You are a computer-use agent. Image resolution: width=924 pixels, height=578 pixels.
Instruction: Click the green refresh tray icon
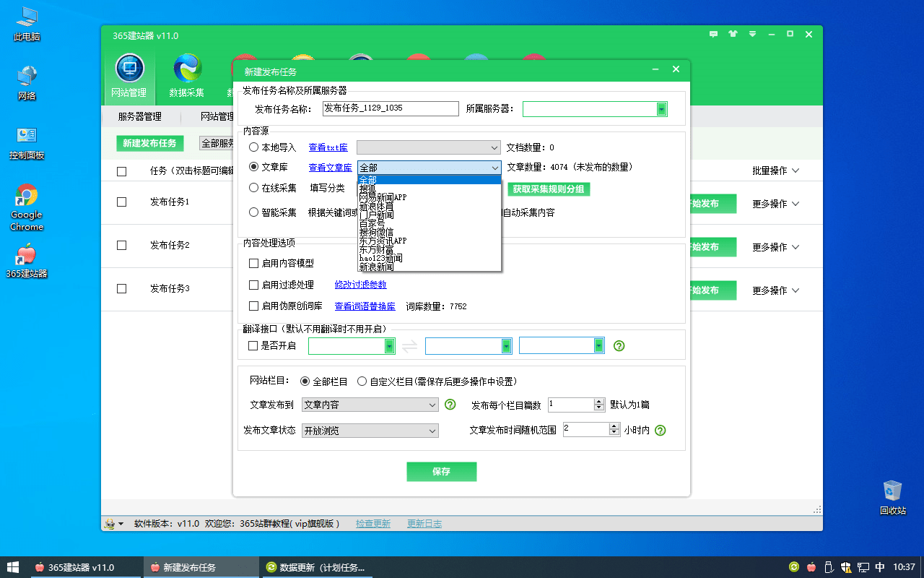coord(794,567)
